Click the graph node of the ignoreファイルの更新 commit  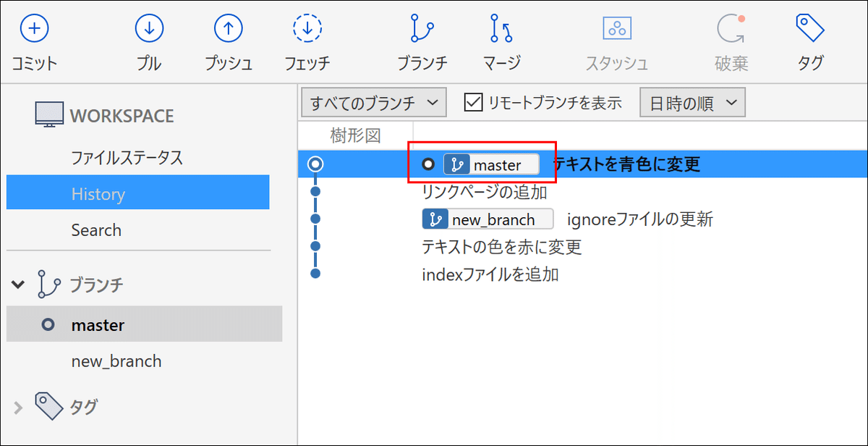point(315,219)
